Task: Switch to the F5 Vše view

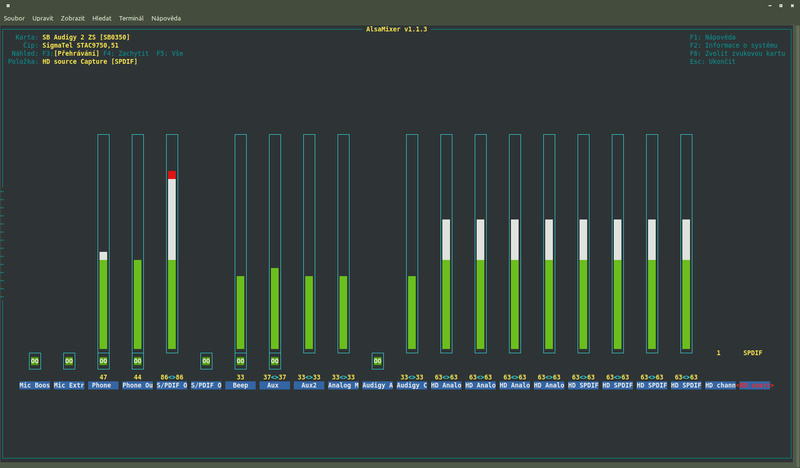Action: pyautogui.click(x=170, y=53)
